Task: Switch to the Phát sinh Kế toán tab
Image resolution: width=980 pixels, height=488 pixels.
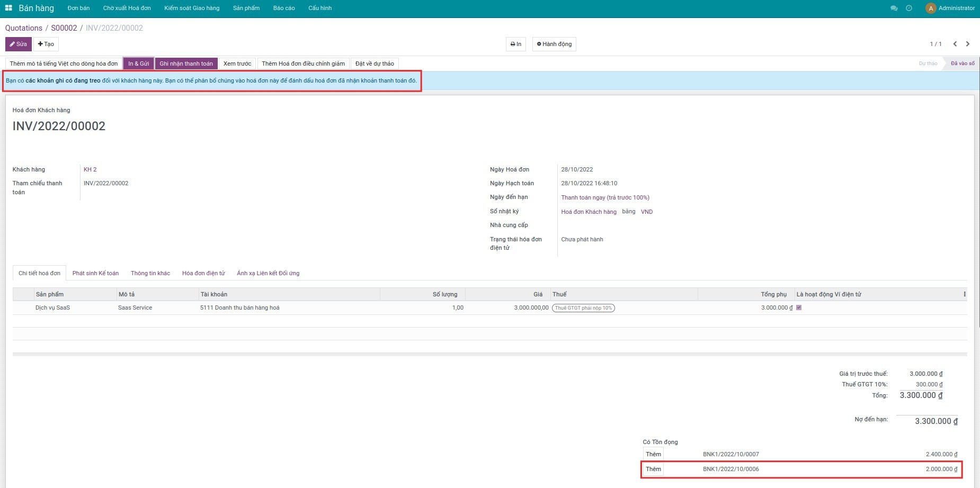Action: click(x=95, y=273)
